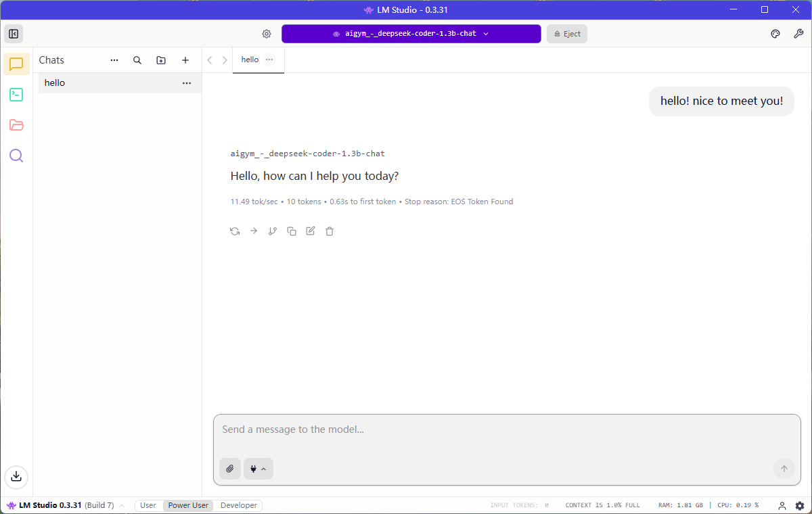Image resolution: width=812 pixels, height=514 pixels.
Task: Open integrations plug dropdown
Action: tap(258, 469)
